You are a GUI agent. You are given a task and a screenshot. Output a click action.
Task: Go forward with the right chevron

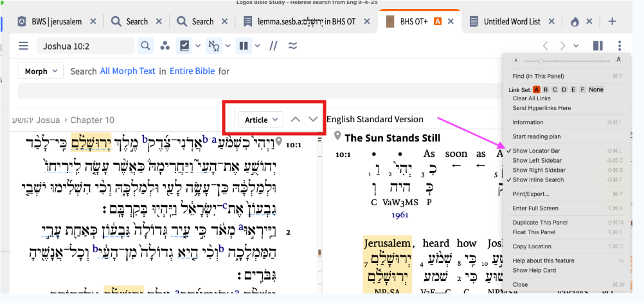(x=562, y=46)
